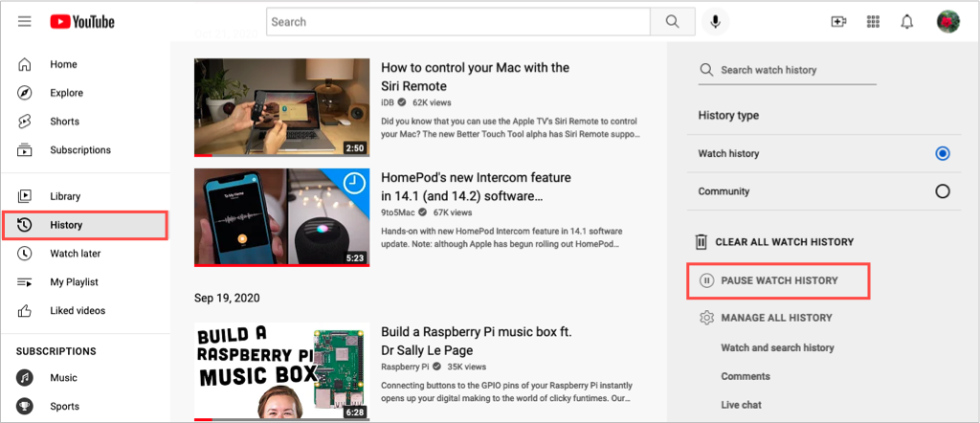Screen dimensions: 980x423
Task: Click the search magnifier button
Action: click(673, 22)
